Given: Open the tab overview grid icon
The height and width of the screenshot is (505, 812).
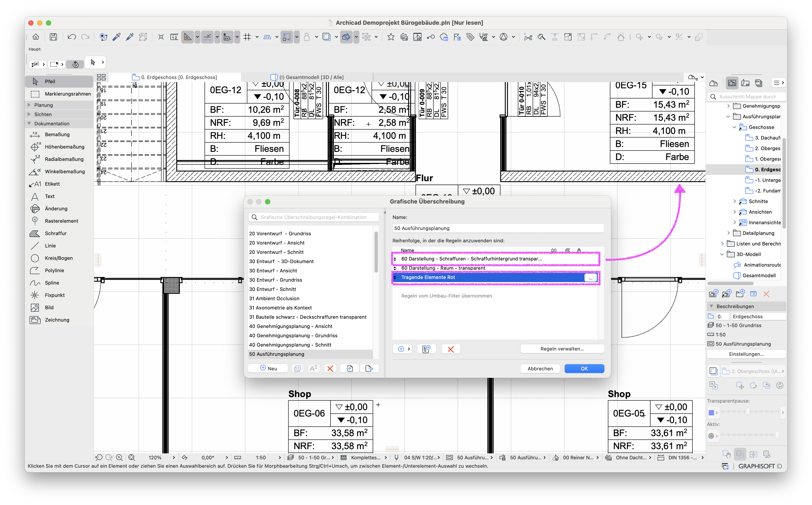Looking at the screenshot, I should [101, 77].
